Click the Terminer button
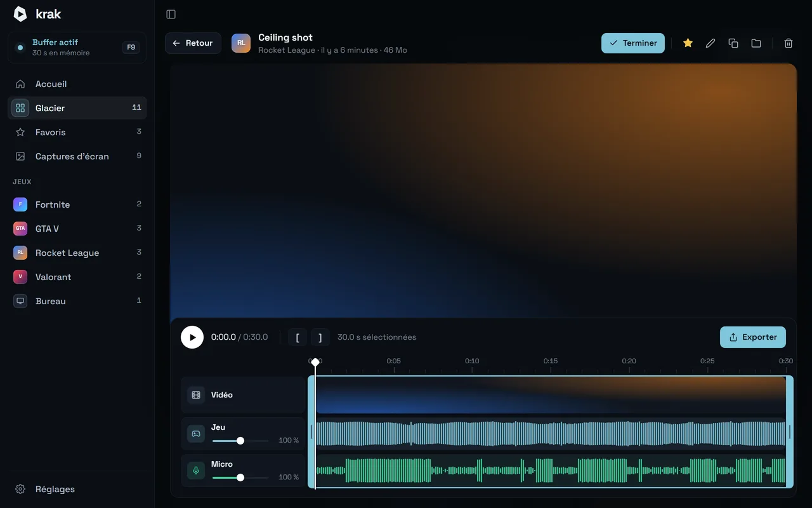 pyautogui.click(x=633, y=43)
